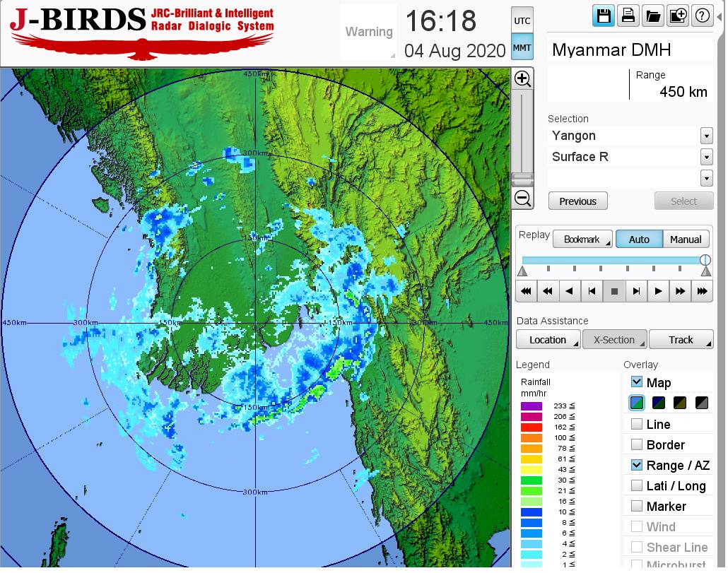Zoom out with the magnifier minus icon
This screenshot has height=573, width=728.
(x=522, y=198)
